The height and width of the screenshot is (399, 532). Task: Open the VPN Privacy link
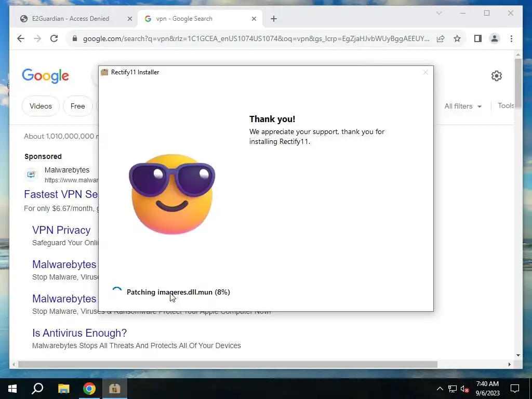[61, 230]
